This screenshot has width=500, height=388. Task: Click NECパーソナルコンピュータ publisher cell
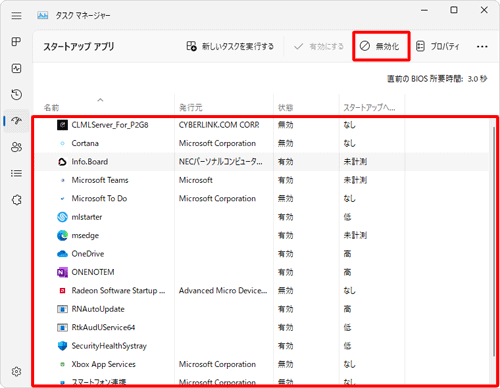tap(221, 162)
